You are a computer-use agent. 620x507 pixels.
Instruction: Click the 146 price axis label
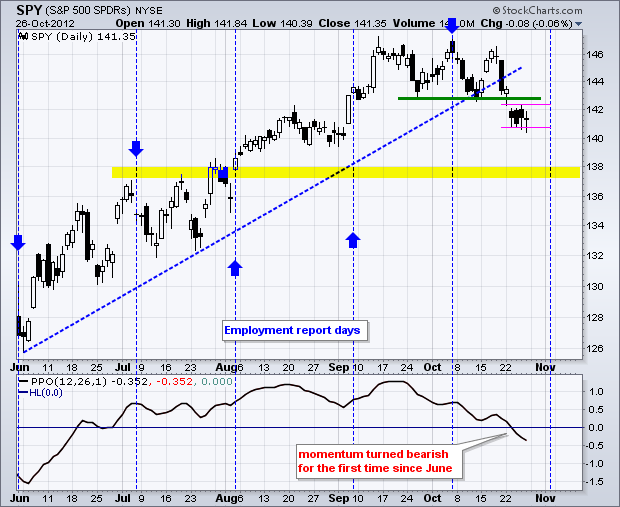point(595,54)
